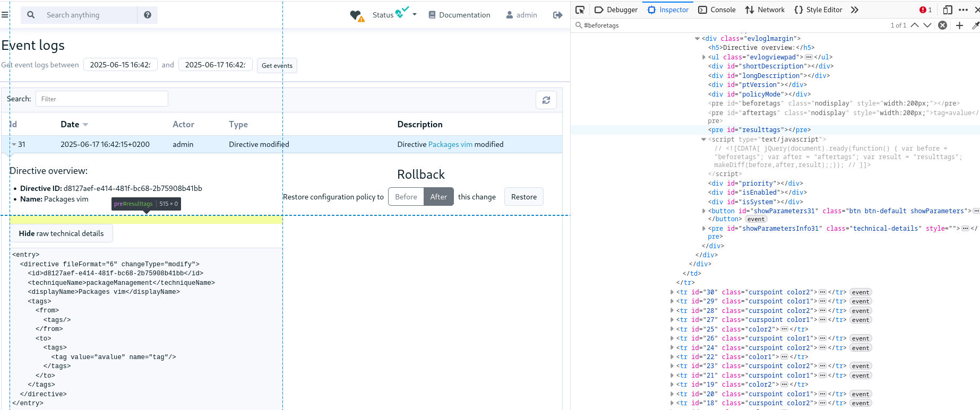Click the Type column header
980x410 pixels.
pos(238,125)
